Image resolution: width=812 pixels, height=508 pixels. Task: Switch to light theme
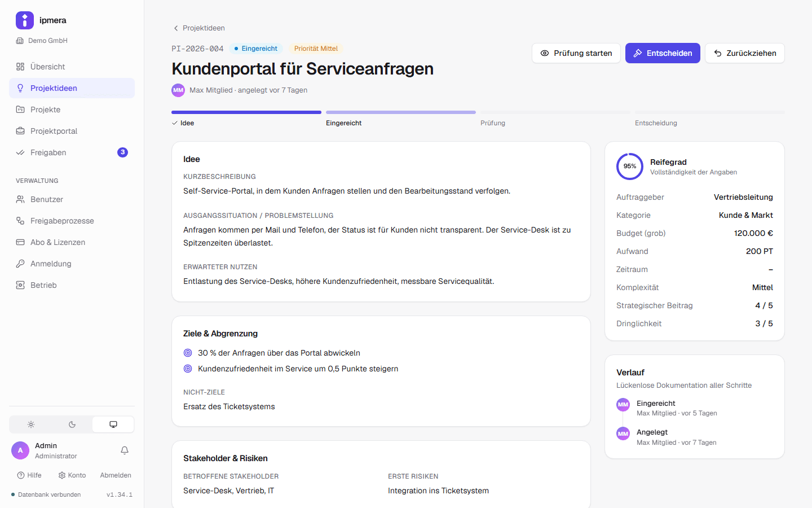point(31,424)
